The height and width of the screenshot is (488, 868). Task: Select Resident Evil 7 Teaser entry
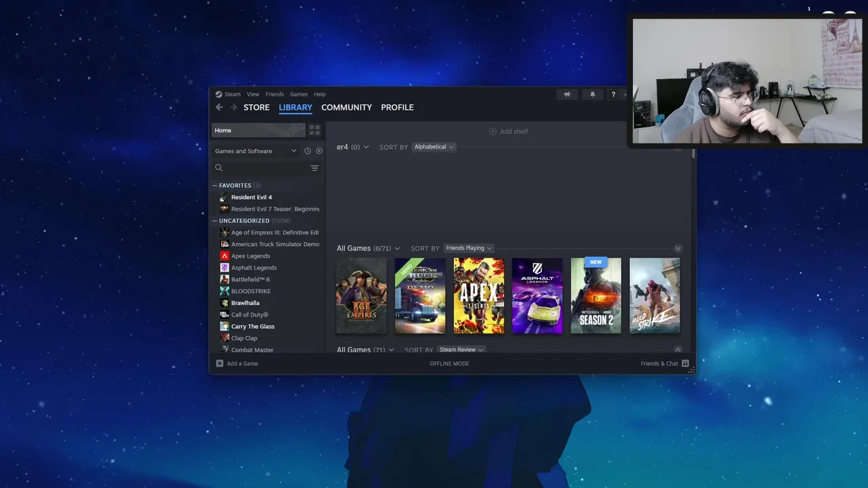tap(275, 209)
